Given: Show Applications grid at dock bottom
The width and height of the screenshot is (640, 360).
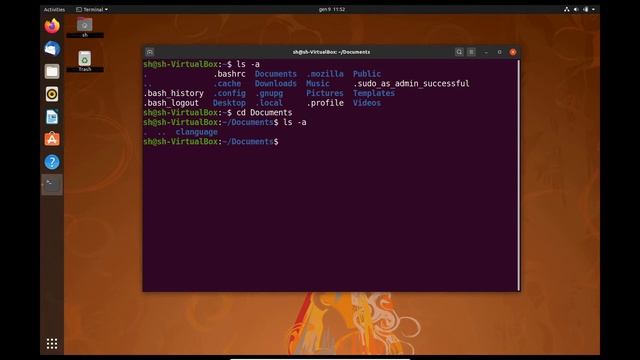Looking at the screenshot, I should (x=52, y=344).
